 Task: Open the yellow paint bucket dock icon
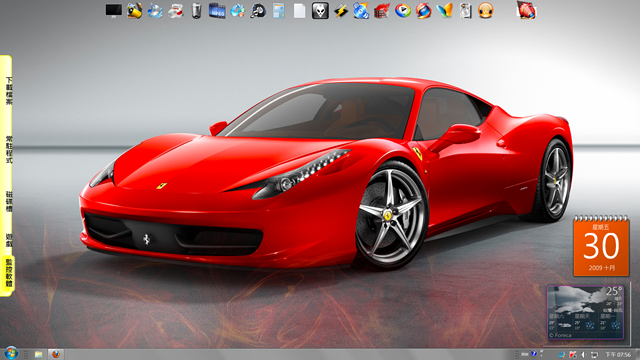click(x=134, y=11)
